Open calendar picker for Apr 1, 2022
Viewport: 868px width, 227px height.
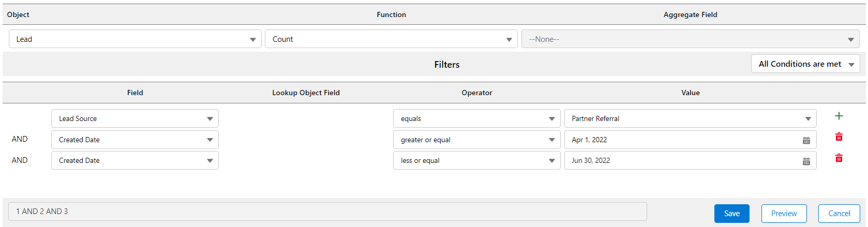coord(806,141)
